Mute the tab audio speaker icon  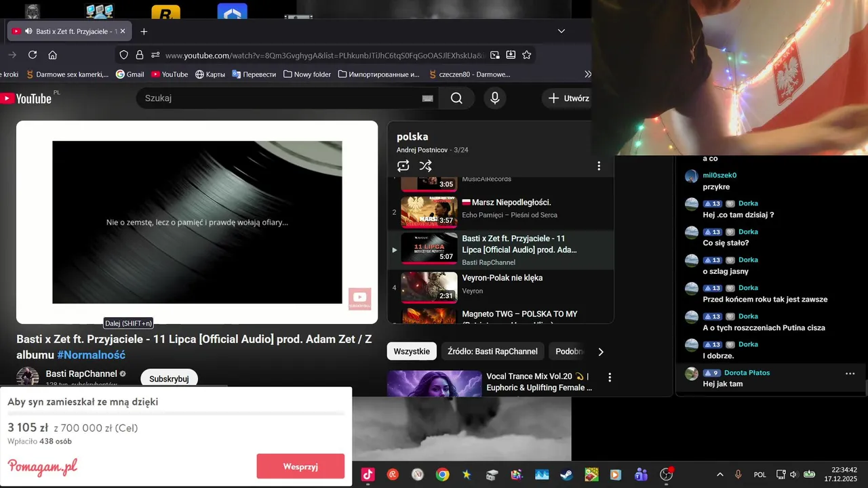click(28, 31)
